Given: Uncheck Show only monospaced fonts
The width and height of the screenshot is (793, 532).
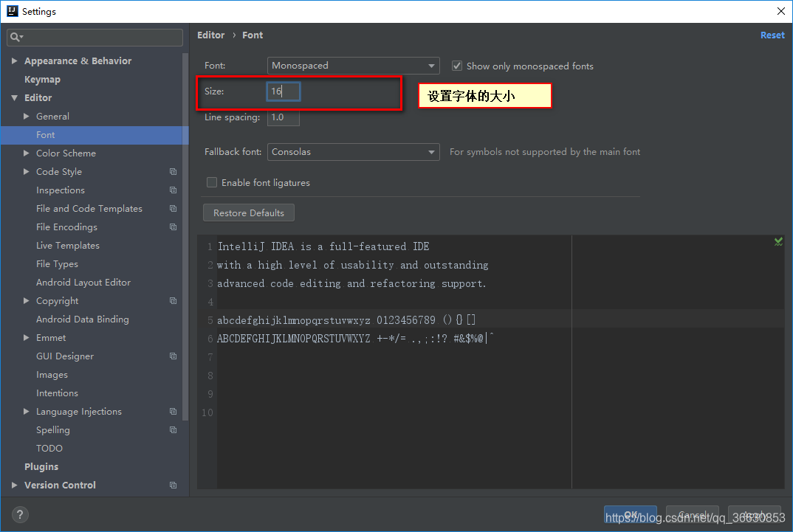Looking at the screenshot, I should click(x=457, y=66).
